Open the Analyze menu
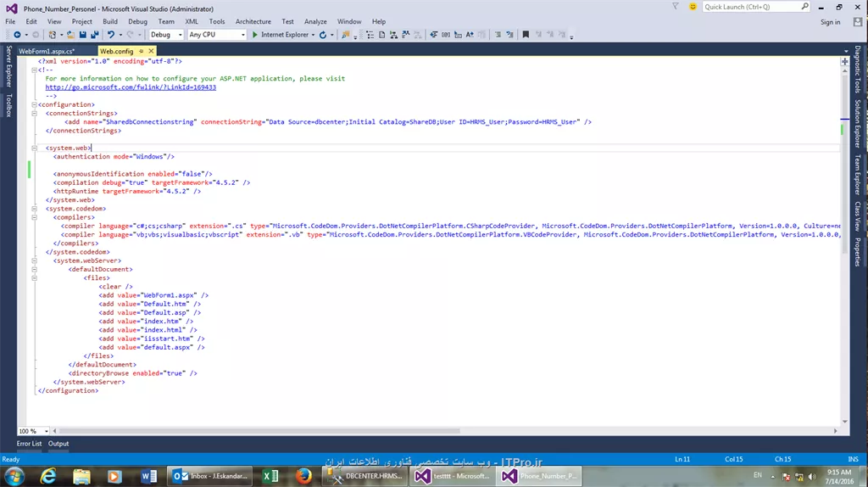 pyautogui.click(x=315, y=21)
